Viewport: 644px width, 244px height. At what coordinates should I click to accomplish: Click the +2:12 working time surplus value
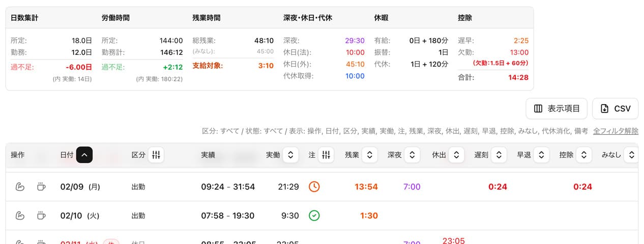[173, 67]
